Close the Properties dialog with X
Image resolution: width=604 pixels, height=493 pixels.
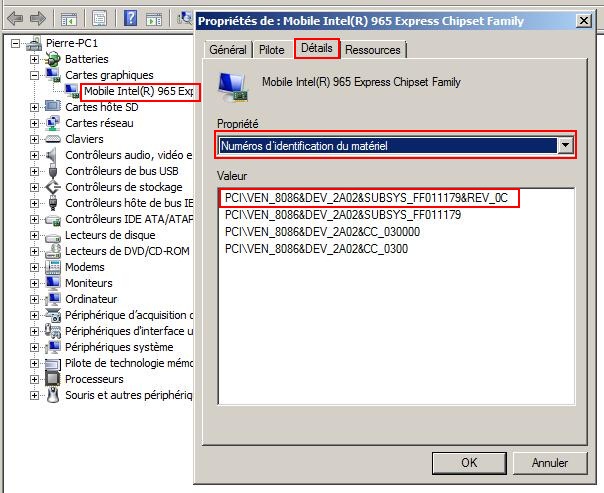click(584, 20)
